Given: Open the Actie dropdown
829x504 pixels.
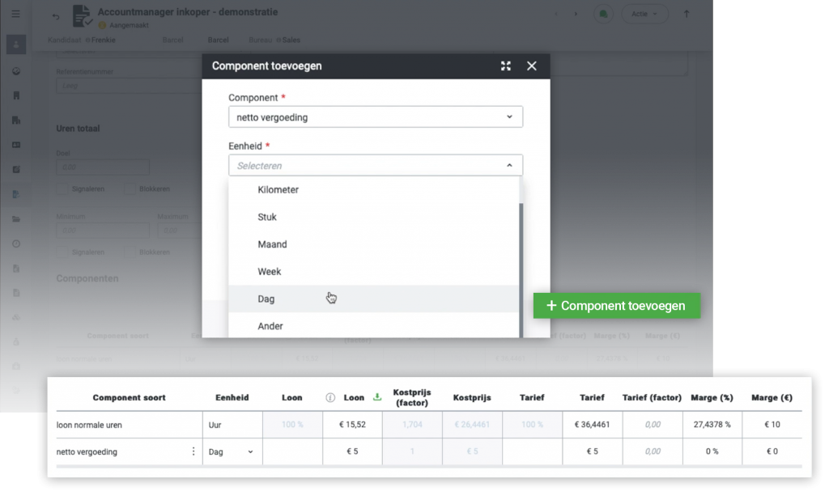Looking at the screenshot, I should coord(644,15).
